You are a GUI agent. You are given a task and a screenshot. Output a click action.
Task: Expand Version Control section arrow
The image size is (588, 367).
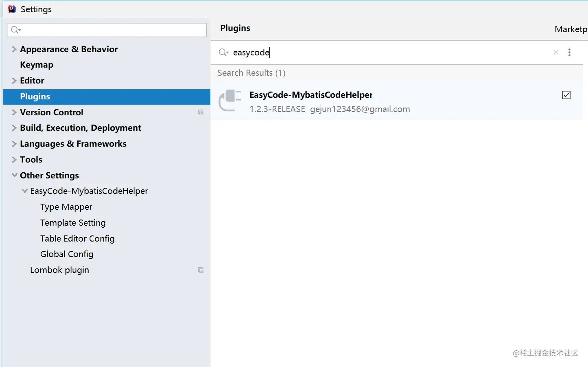click(14, 112)
